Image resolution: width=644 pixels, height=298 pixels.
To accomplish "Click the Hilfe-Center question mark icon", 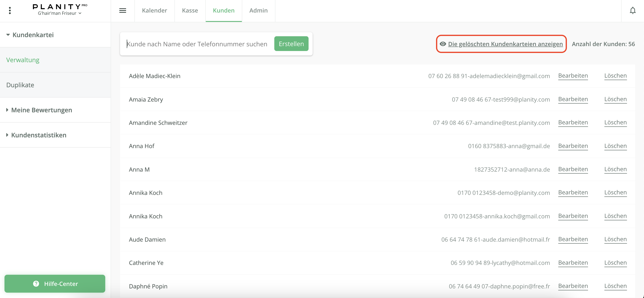I will pos(36,284).
